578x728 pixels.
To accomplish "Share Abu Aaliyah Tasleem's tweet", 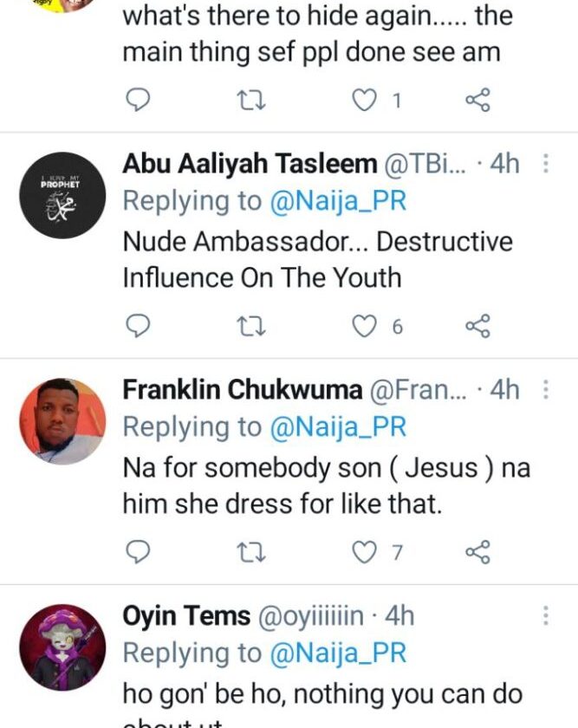I will click(x=477, y=326).
